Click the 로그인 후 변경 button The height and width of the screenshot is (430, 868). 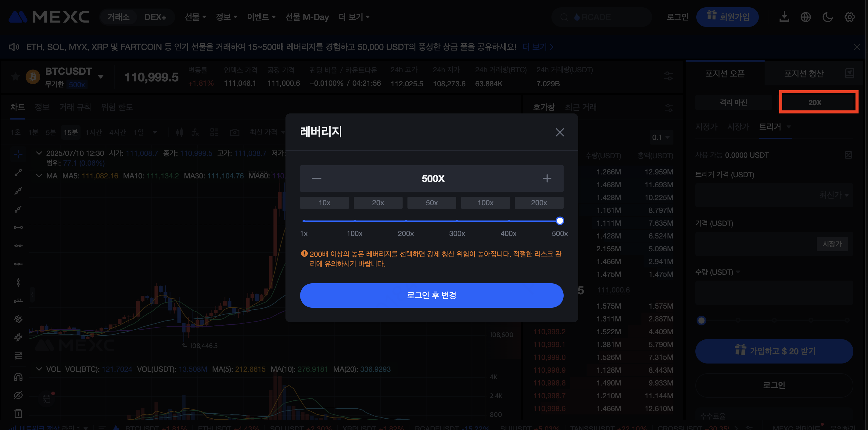coord(432,295)
